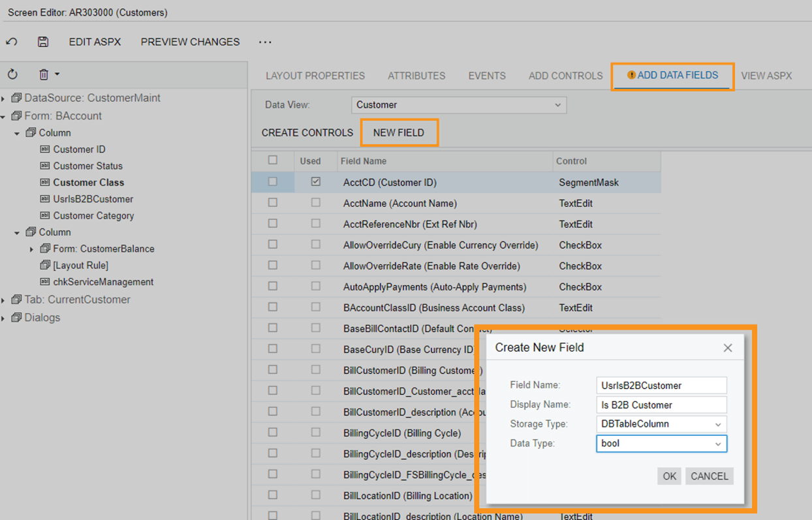Open the dropdown arrow next to trash icon

pyautogui.click(x=57, y=74)
